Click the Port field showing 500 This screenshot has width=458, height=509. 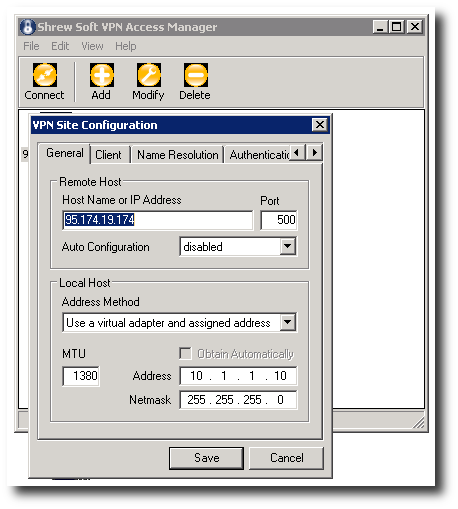(279, 220)
